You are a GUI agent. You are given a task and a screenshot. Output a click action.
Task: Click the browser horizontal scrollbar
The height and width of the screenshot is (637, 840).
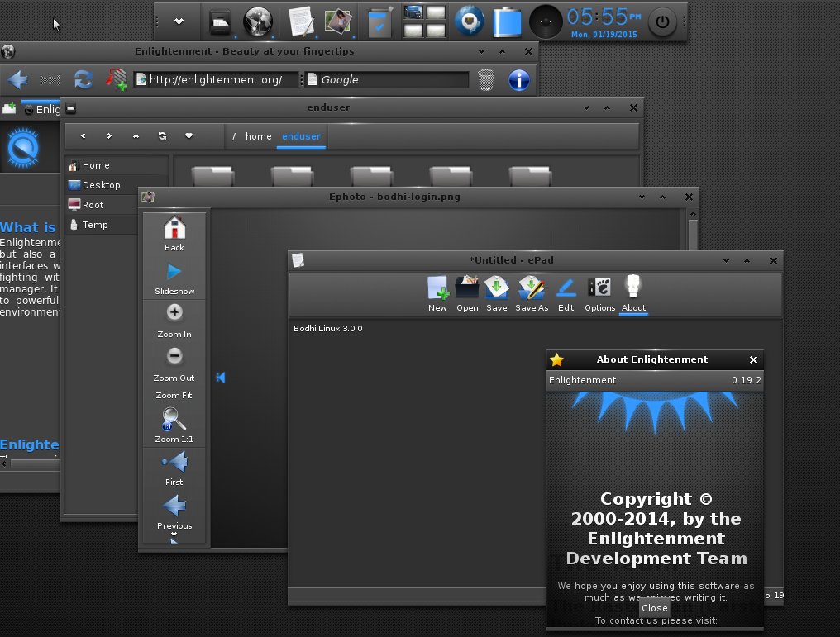[x=34, y=463]
